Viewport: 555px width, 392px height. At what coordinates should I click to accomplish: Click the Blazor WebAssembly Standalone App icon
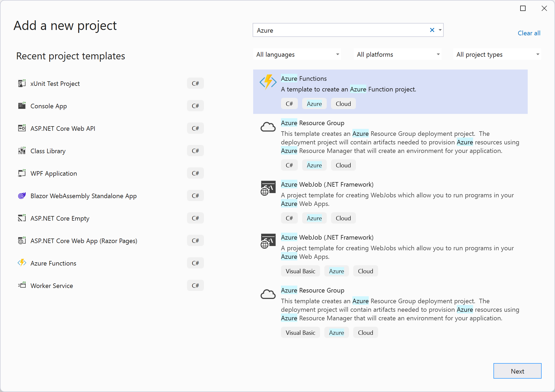coord(22,196)
